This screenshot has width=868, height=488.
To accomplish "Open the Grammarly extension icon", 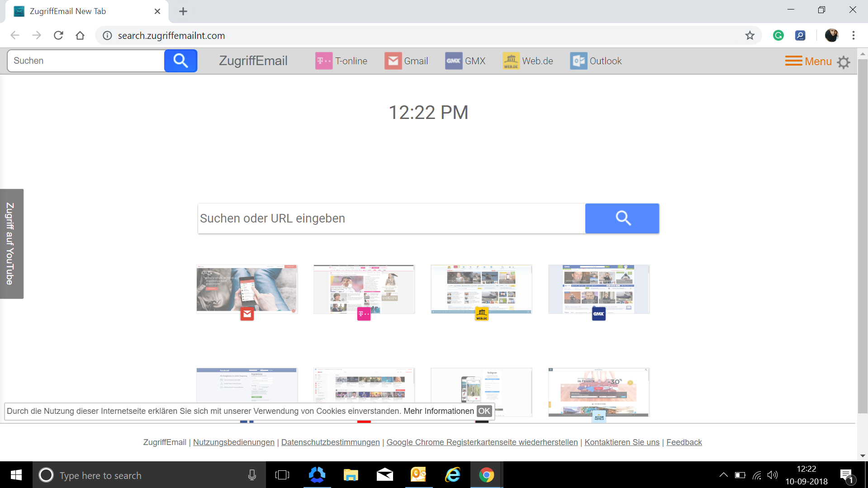I will pos(778,35).
